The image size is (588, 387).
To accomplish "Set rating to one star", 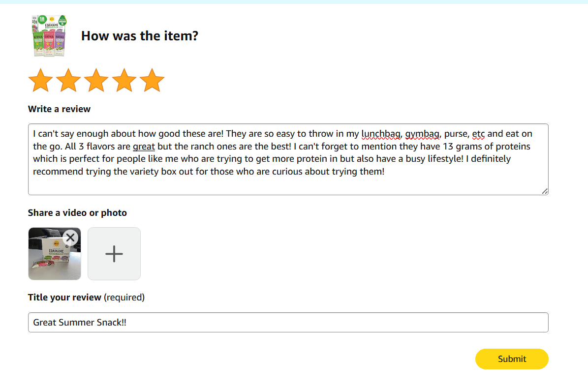I will [x=40, y=81].
